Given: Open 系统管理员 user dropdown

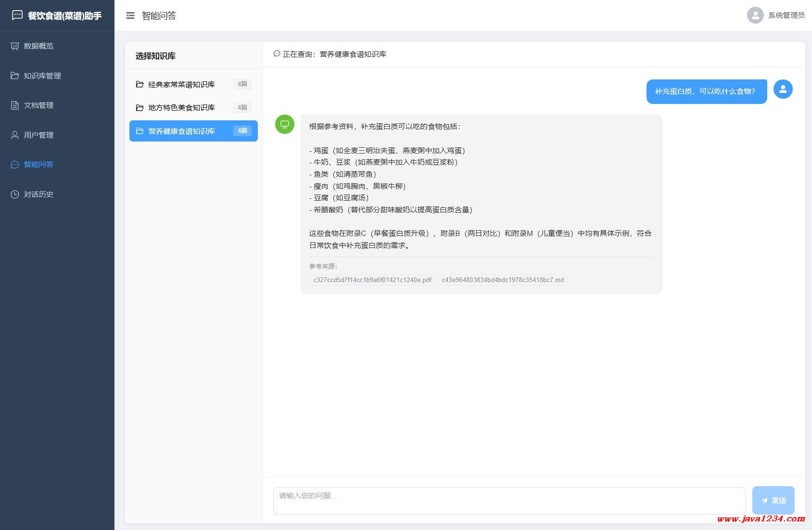Looking at the screenshot, I should [786, 15].
